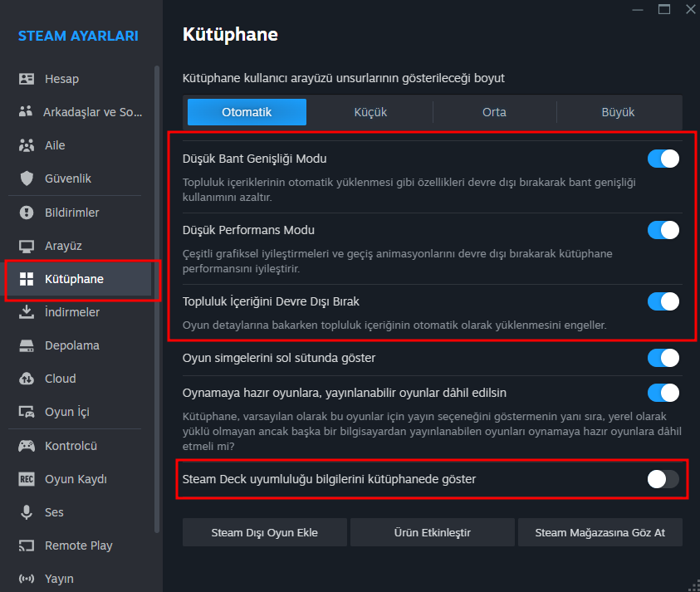Screen dimensions: 700x592
Task: Toggle Topluluk İçeriğini Devre Dışı Bırak
Action: (x=663, y=301)
